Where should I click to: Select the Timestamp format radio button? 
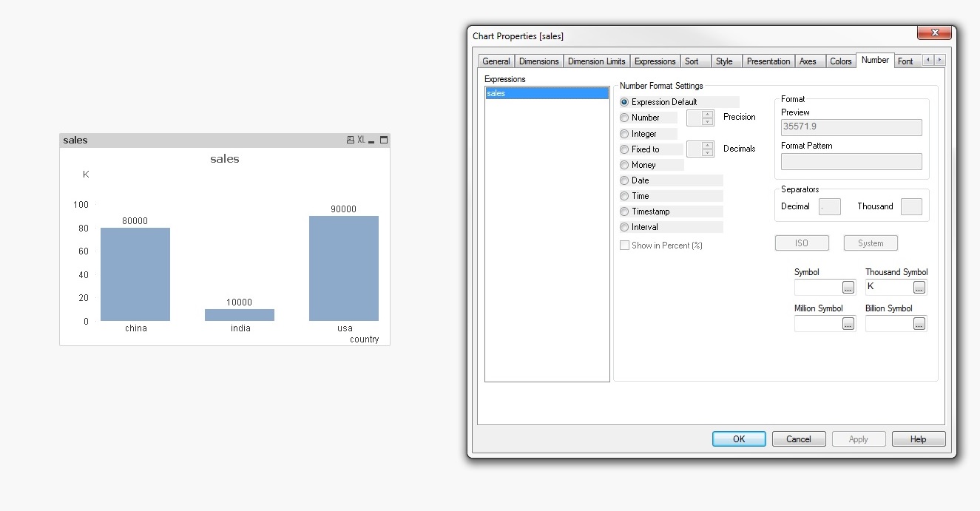[x=624, y=211]
